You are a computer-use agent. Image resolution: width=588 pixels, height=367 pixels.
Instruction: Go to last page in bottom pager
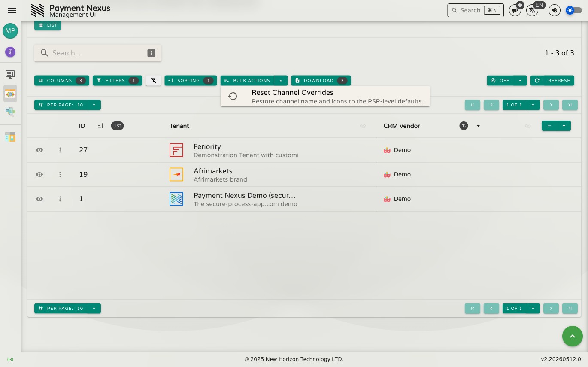point(570,308)
